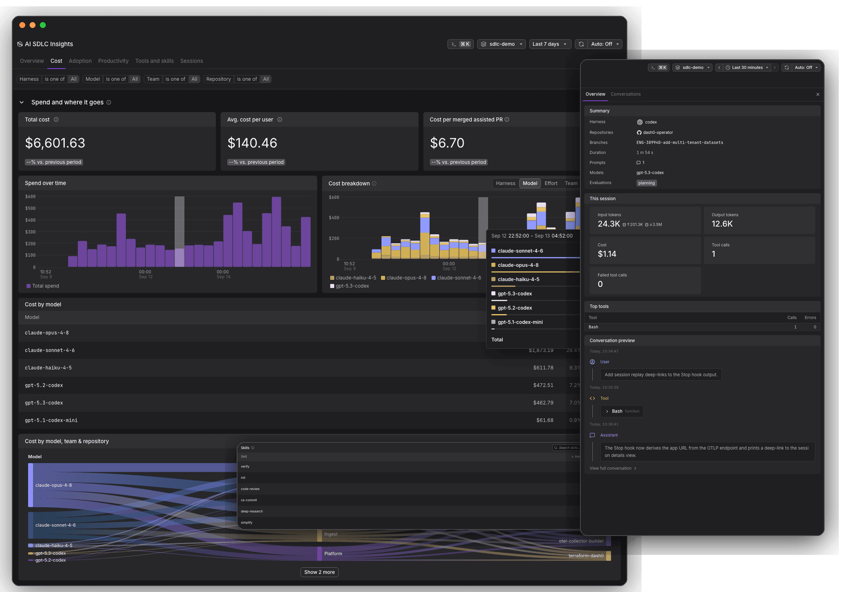Switch to the Adoption tab
The width and height of the screenshot is (868, 592).
[x=80, y=61]
